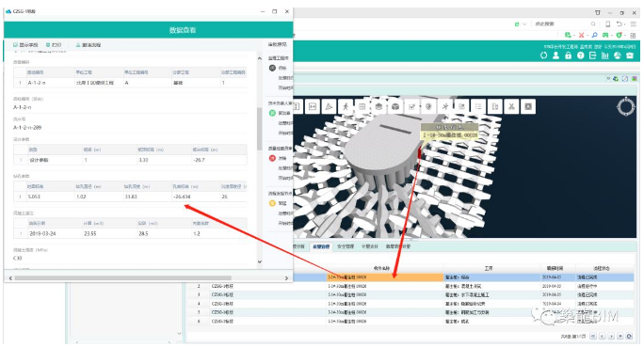Open the last tab after 计量支付
This screenshot has height=347, width=644.
click(397, 246)
